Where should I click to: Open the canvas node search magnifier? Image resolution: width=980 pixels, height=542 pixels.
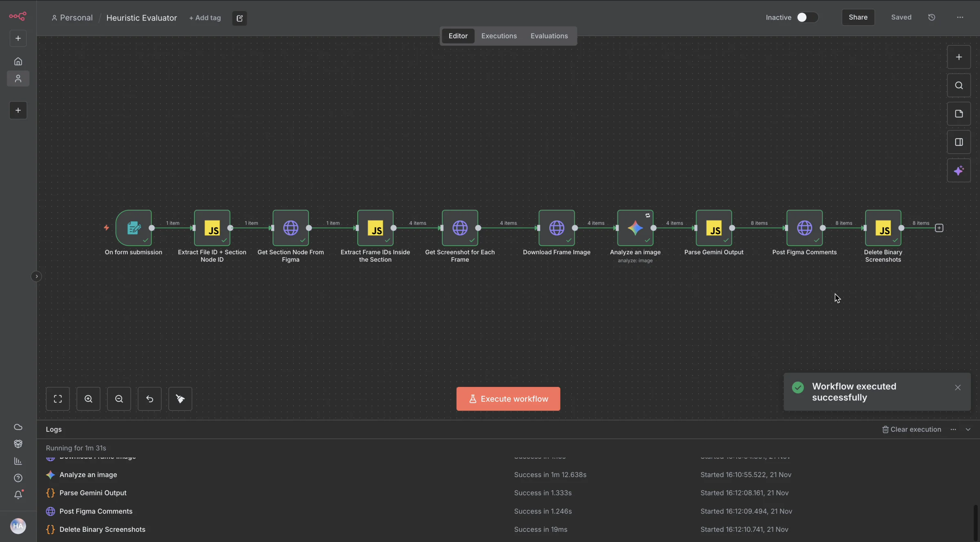point(959,85)
